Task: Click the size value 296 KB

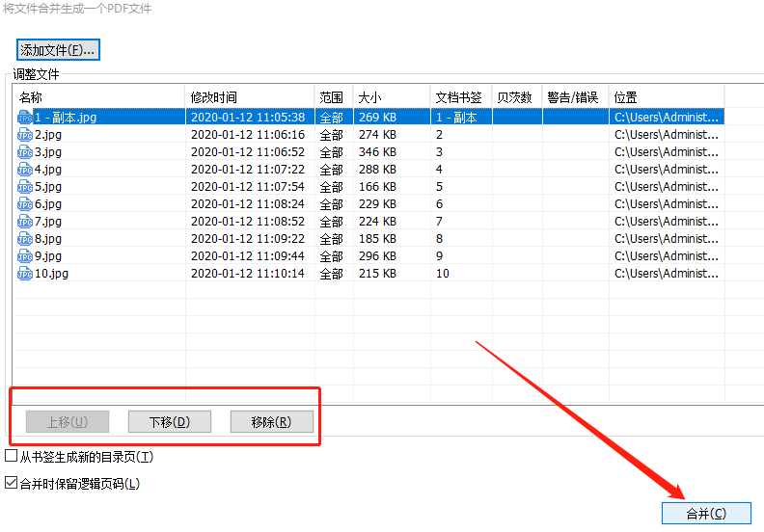Action: [x=377, y=256]
